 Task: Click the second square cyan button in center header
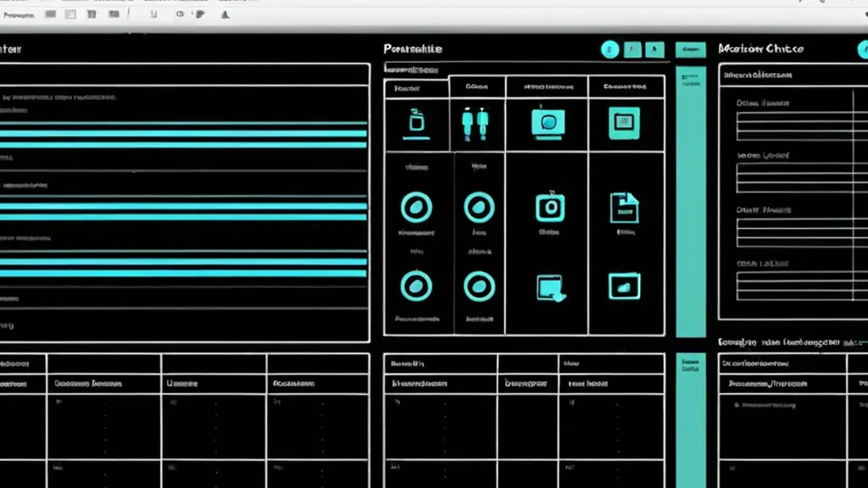pos(654,50)
